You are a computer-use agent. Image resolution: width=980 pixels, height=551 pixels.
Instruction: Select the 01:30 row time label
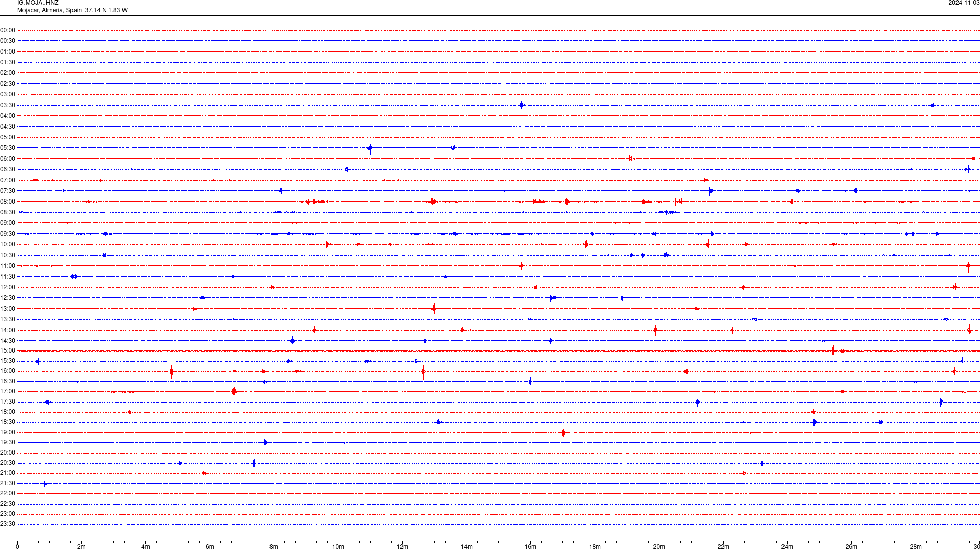pos(8,62)
